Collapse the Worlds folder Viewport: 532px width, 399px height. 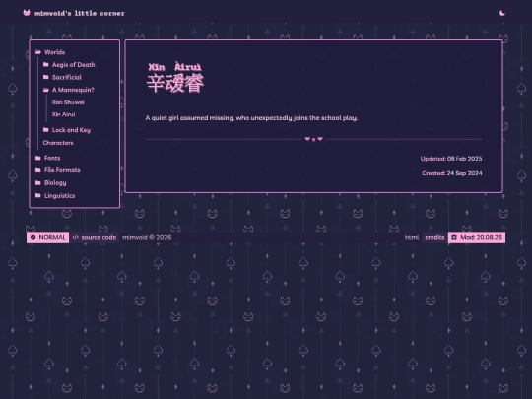[x=38, y=52]
